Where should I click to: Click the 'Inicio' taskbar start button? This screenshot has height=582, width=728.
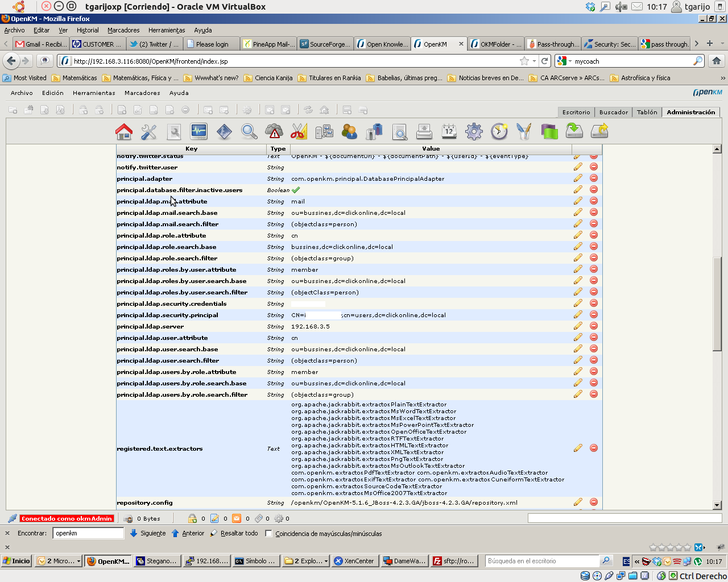click(16, 561)
